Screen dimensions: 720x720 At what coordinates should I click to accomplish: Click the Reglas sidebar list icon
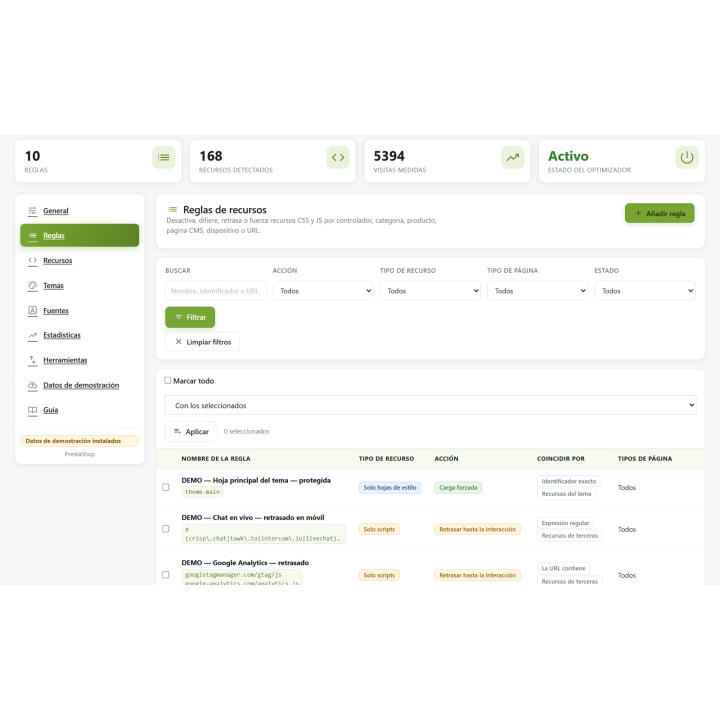[33, 236]
